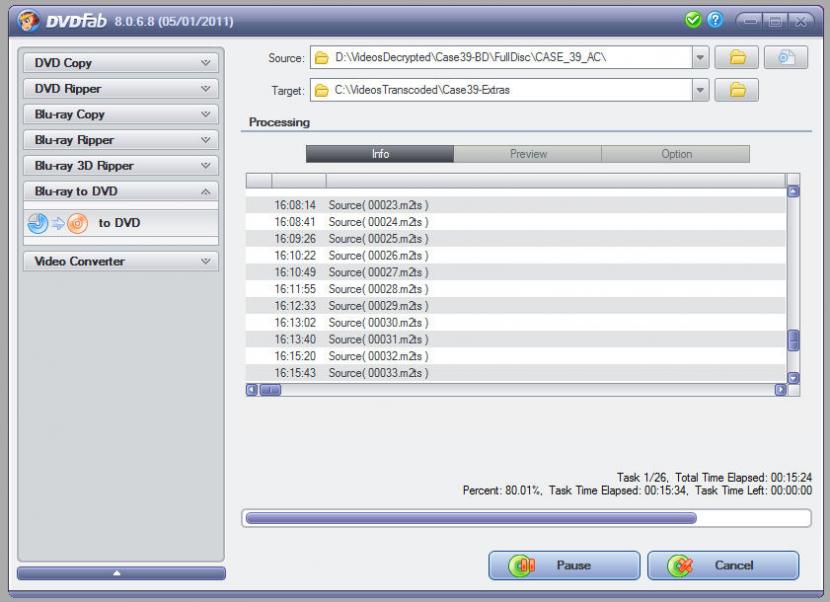Select log row Source( 00031.m2ts )
830x602 pixels.
(x=516, y=339)
